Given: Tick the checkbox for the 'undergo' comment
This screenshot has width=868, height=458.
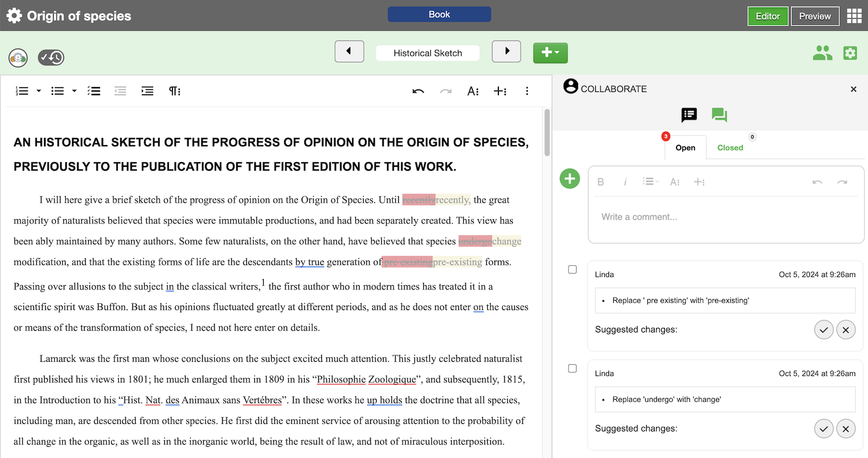Looking at the screenshot, I should [572, 369].
